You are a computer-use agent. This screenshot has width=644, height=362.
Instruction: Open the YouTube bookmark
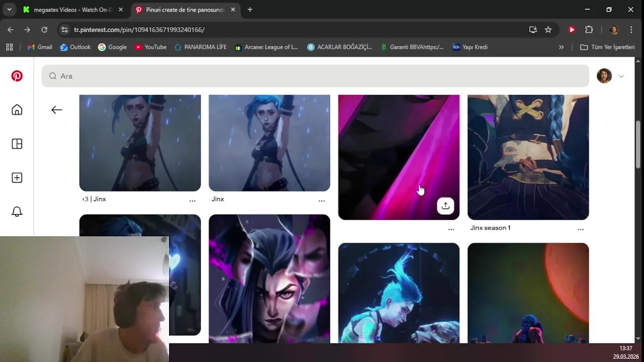[x=150, y=47]
